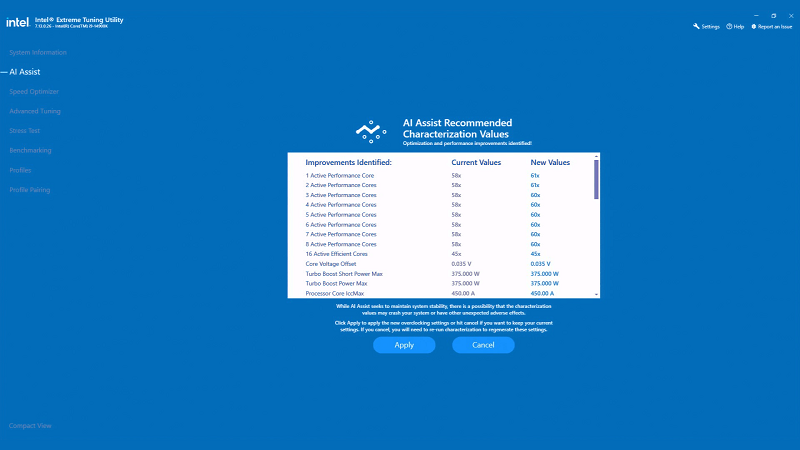This screenshot has height=450, width=800.
Task: Click the Current Values column header
Action: tap(476, 162)
